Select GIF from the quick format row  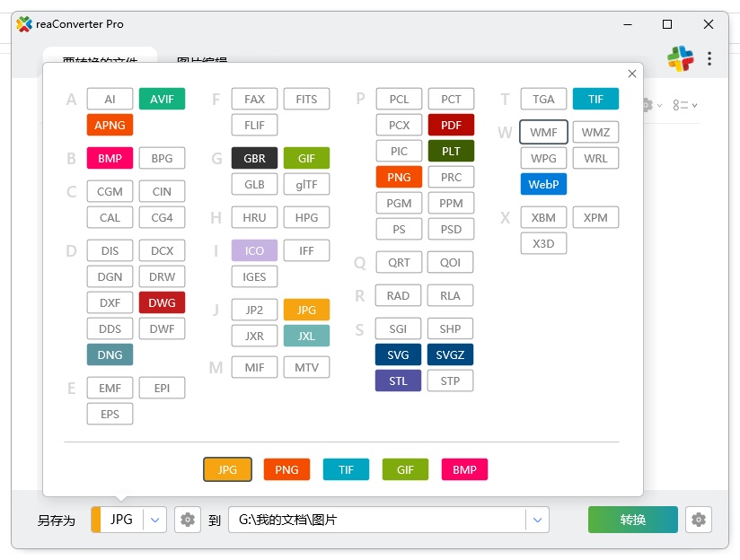(404, 468)
